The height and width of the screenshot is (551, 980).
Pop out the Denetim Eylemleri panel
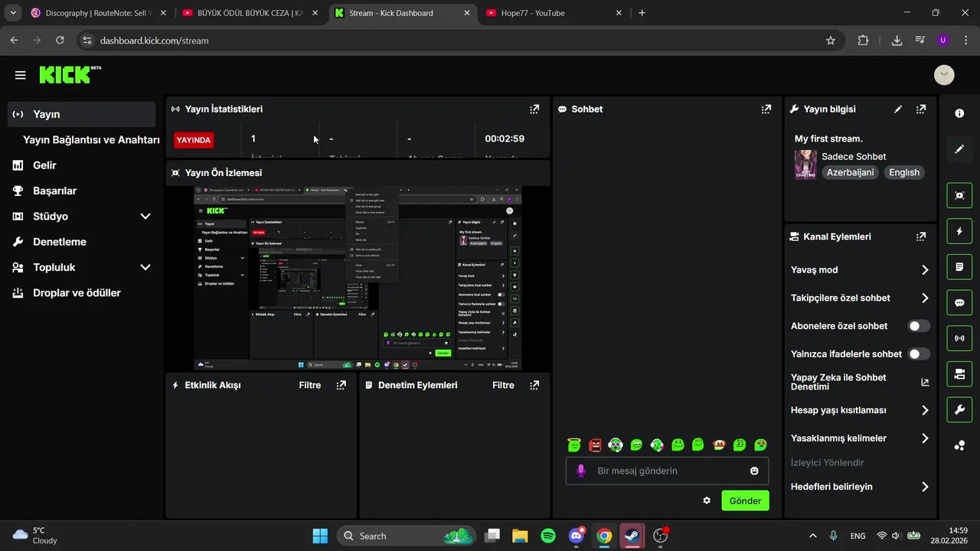(x=534, y=385)
